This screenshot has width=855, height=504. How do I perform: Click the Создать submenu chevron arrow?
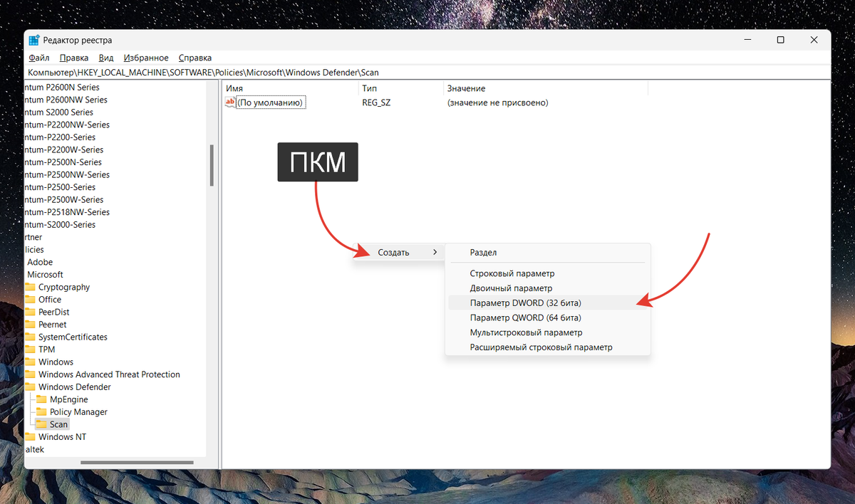tap(435, 253)
